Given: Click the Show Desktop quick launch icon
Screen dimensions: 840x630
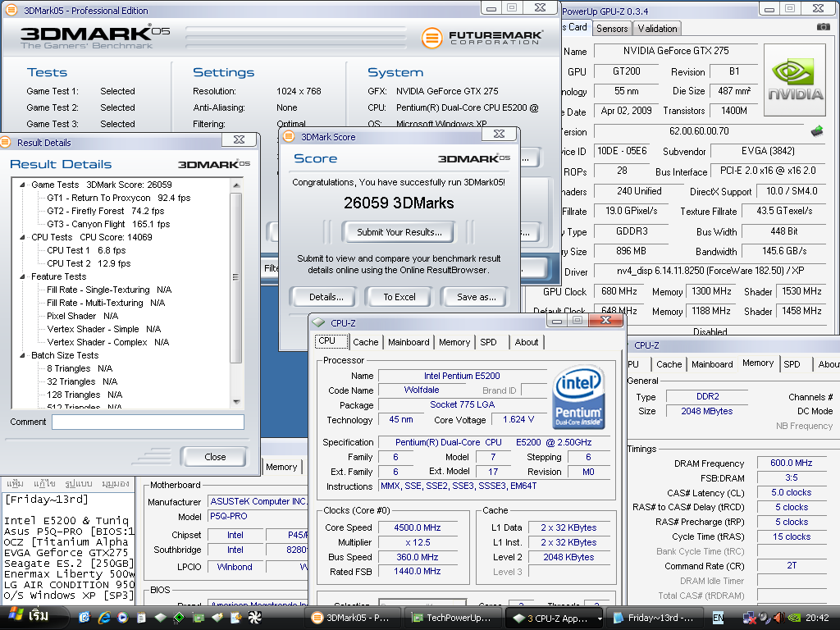Looking at the screenshot, I should (x=84, y=618).
